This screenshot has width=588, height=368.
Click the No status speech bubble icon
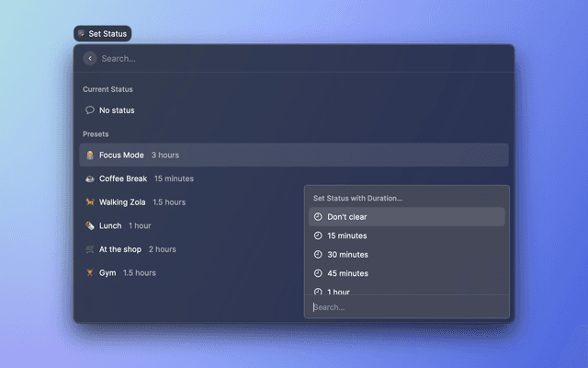[x=90, y=110]
